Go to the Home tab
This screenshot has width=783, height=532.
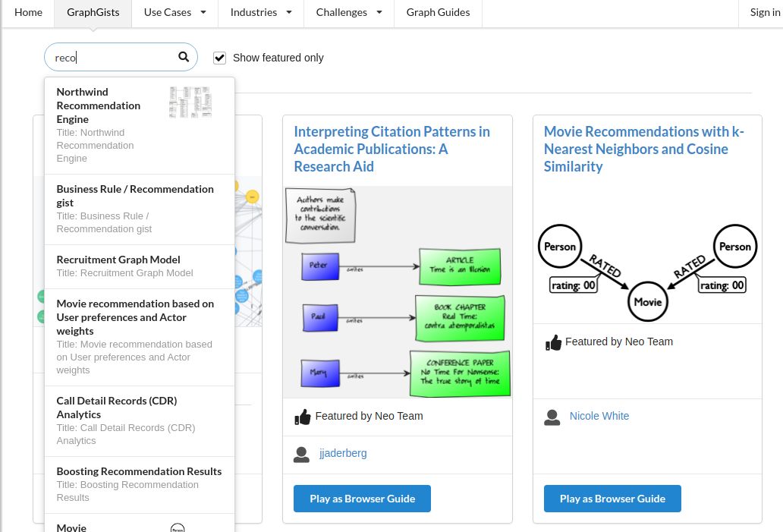click(x=29, y=12)
